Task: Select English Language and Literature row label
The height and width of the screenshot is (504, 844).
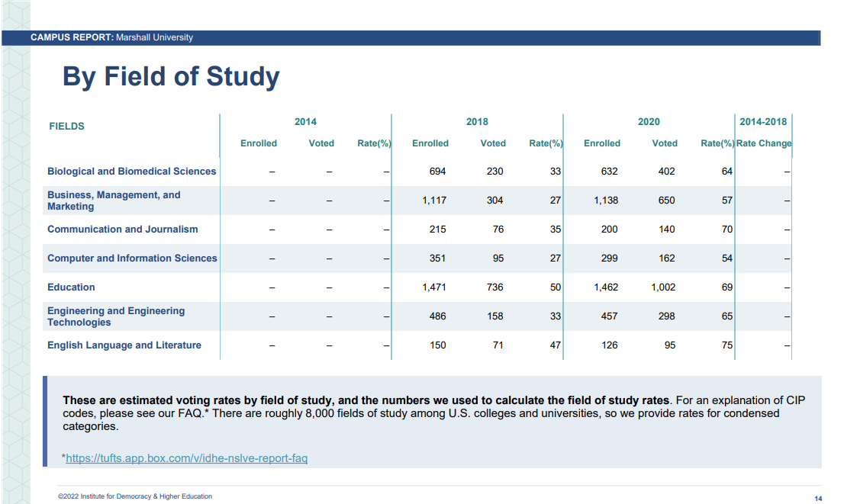Action: (x=124, y=345)
